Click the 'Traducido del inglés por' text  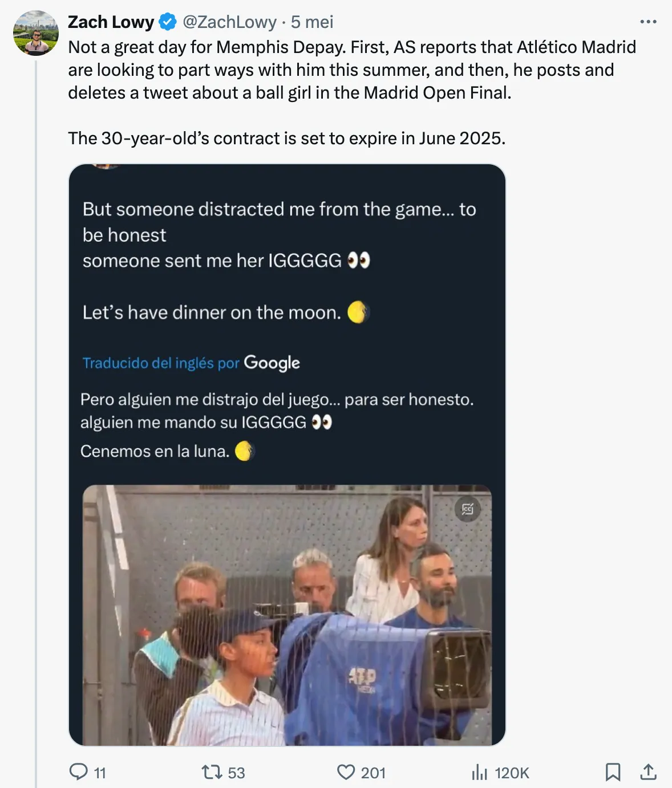161,363
